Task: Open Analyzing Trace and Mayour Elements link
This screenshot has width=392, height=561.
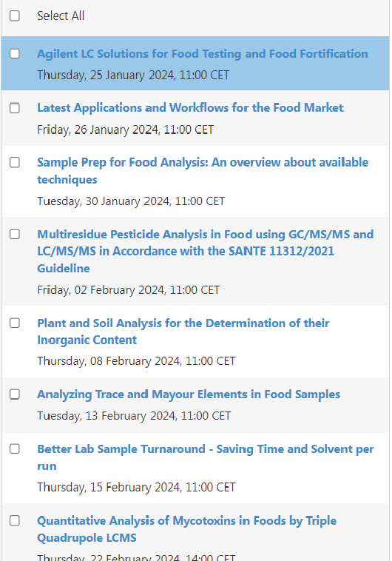Action: [189, 394]
